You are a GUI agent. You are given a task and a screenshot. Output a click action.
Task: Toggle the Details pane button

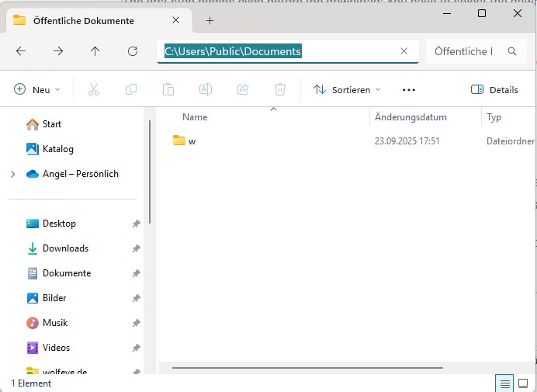point(494,89)
